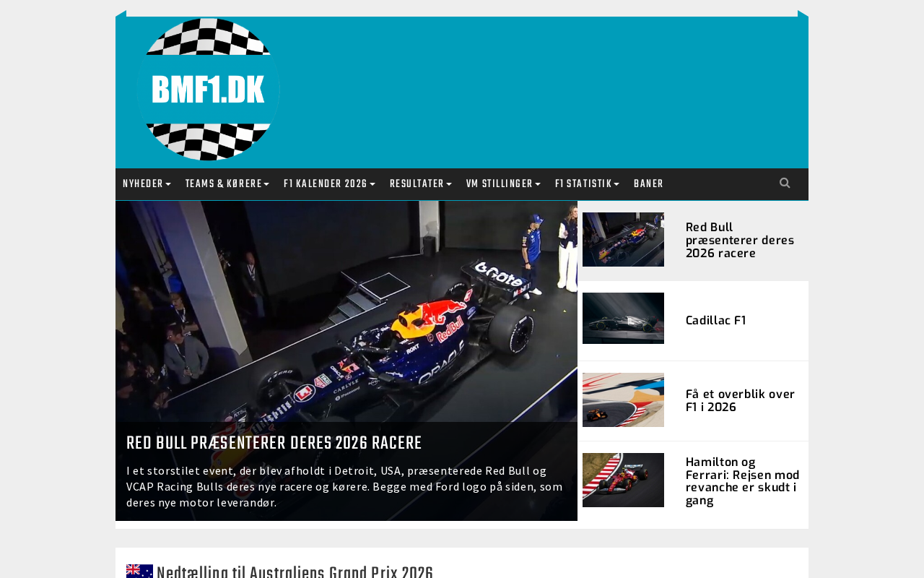Click the Red Bull sidebar thumbnail
The width and height of the screenshot is (924, 578).
click(x=623, y=240)
